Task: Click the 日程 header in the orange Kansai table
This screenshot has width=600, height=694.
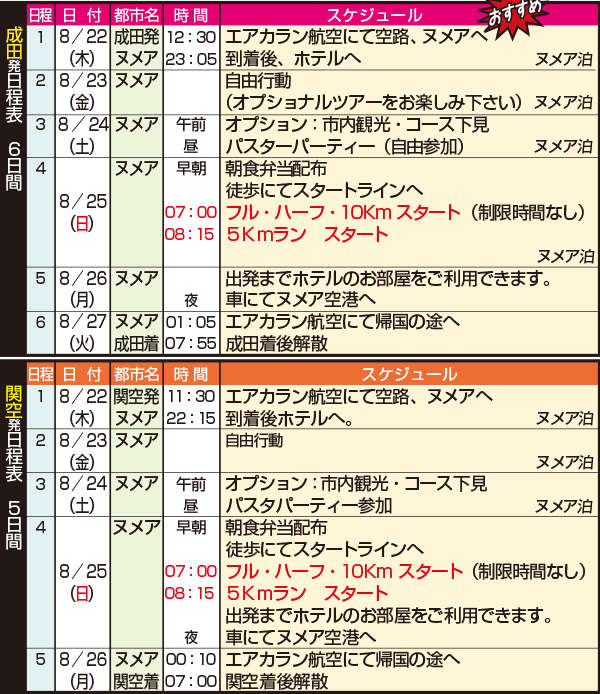Action: point(40,374)
